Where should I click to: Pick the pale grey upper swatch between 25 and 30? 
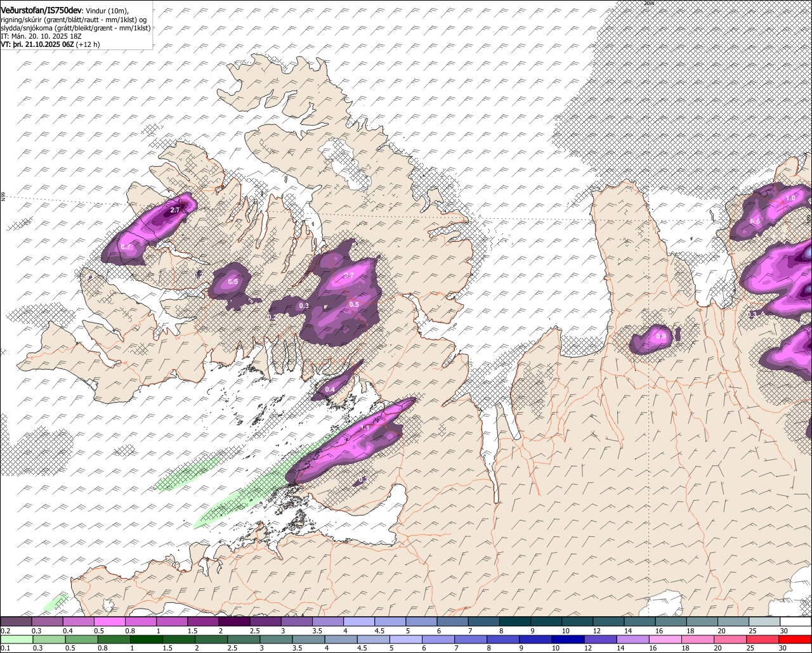[x=764, y=622]
